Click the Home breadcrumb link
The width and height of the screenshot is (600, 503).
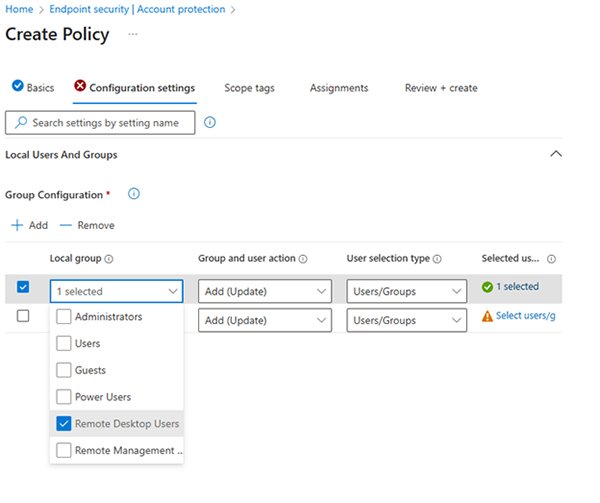point(19,9)
